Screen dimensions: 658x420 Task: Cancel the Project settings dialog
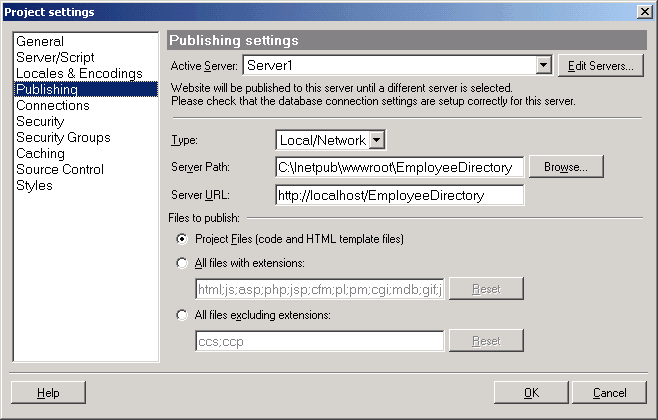click(x=609, y=393)
